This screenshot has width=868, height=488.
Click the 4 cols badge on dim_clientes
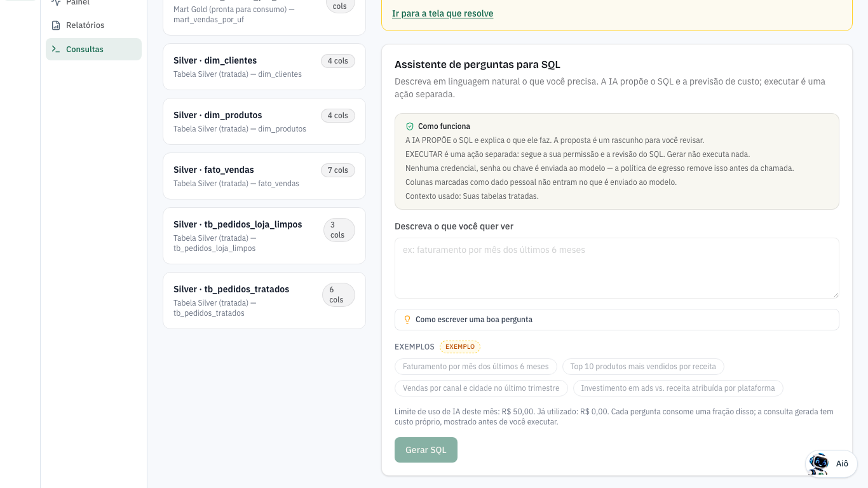[338, 61]
